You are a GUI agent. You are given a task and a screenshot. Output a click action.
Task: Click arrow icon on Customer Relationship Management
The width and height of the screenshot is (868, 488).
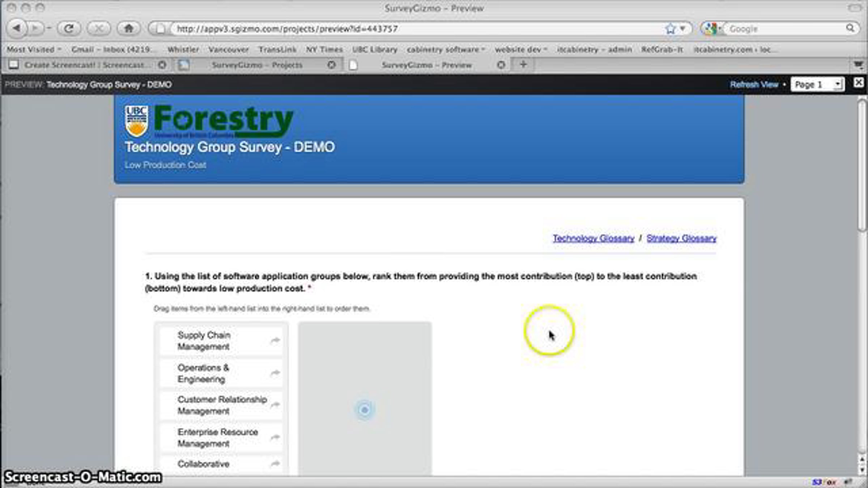point(275,404)
